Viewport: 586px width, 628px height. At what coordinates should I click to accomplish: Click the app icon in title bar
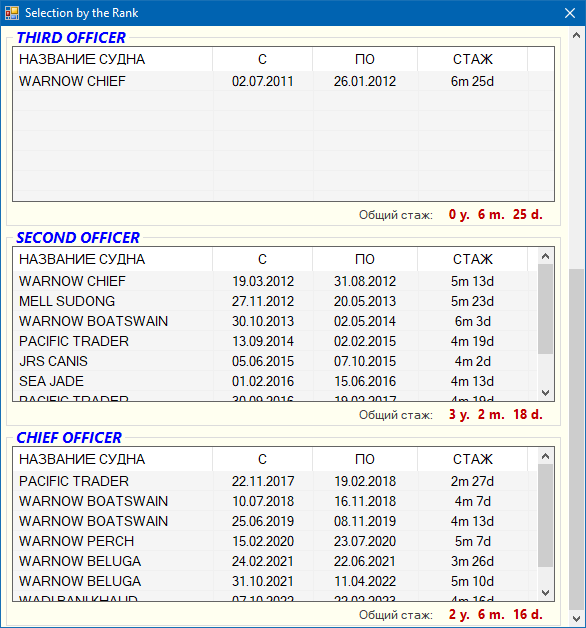point(12,13)
